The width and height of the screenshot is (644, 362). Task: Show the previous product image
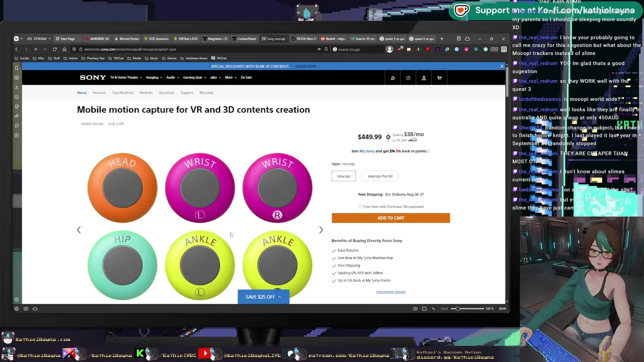[78, 230]
